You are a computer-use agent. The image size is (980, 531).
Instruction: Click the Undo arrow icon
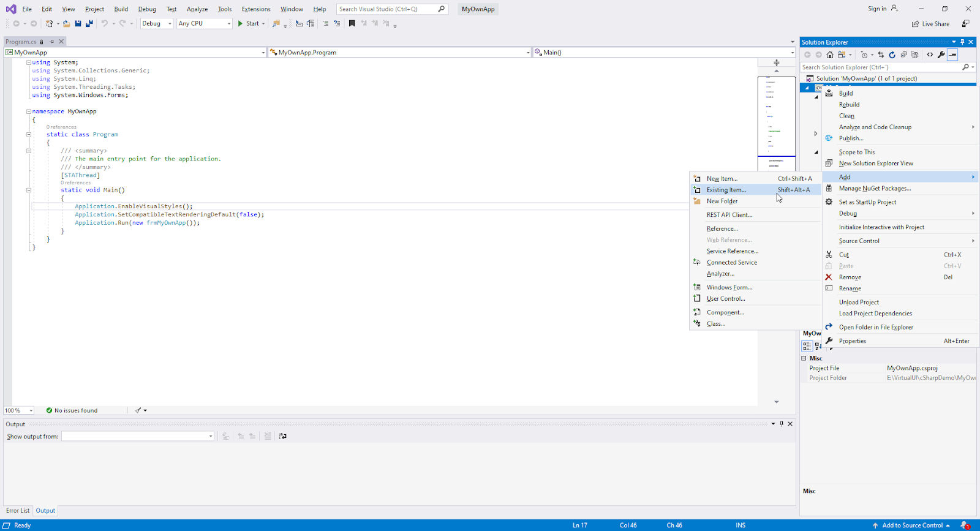[105, 23]
